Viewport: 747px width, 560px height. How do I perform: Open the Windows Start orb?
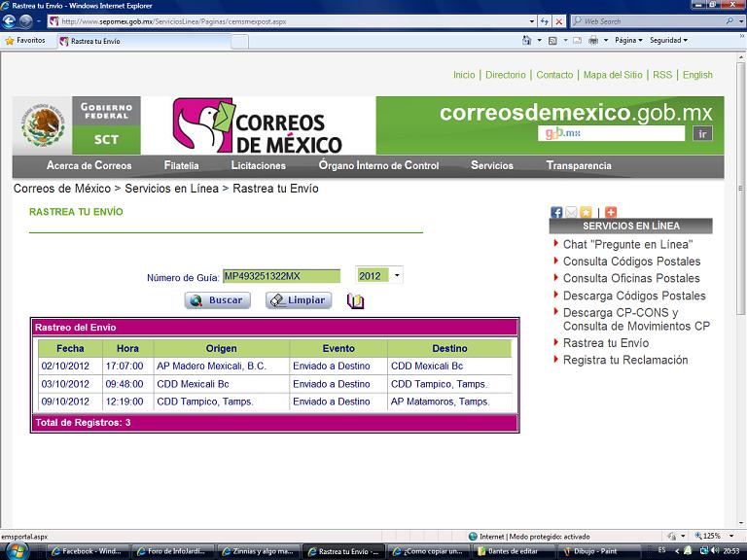(x=16, y=551)
